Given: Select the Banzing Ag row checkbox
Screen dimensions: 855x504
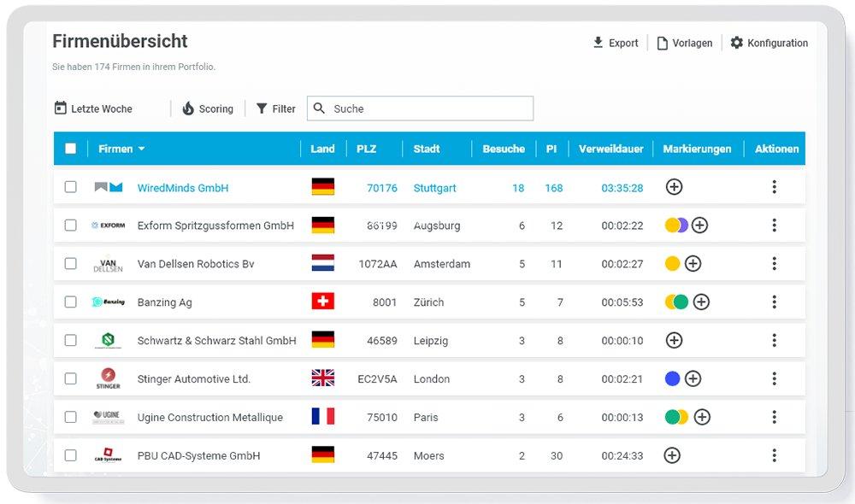Looking at the screenshot, I should [71, 302].
